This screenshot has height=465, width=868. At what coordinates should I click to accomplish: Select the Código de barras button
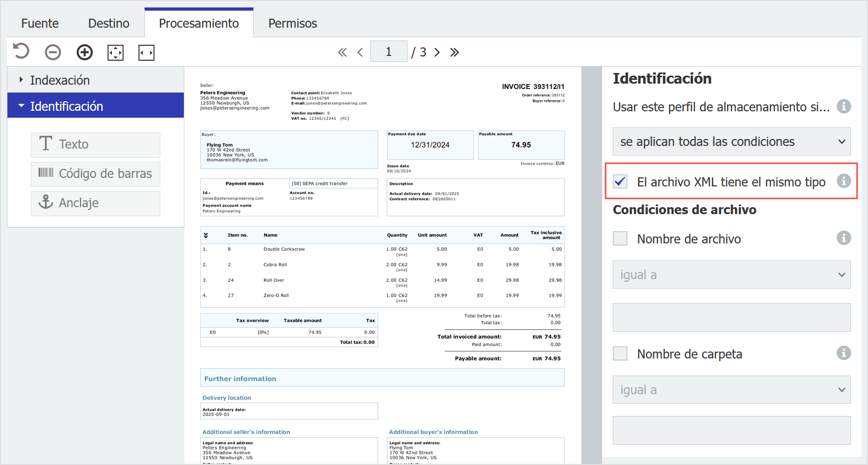[95, 174]
